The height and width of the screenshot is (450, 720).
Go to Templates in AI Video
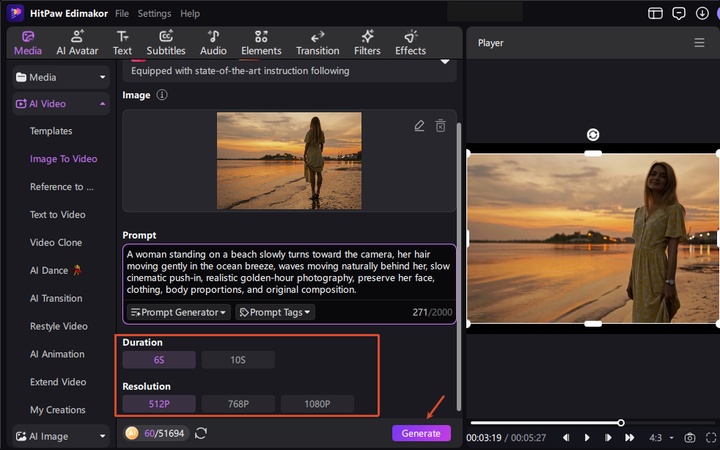pos(51,131)
